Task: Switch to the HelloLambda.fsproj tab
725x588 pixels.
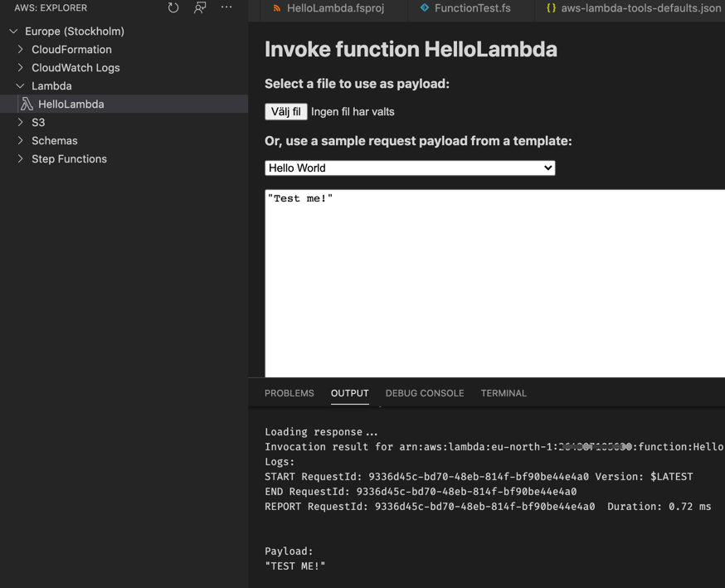Action: 333,9
